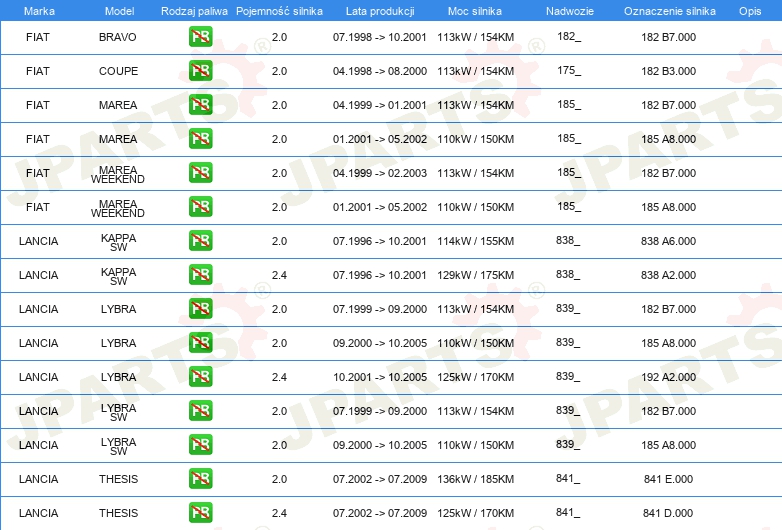The image size is (782, 530).
Task: Select production years 04.1998 -> 08.2000
Action: [x=380, y=71]
